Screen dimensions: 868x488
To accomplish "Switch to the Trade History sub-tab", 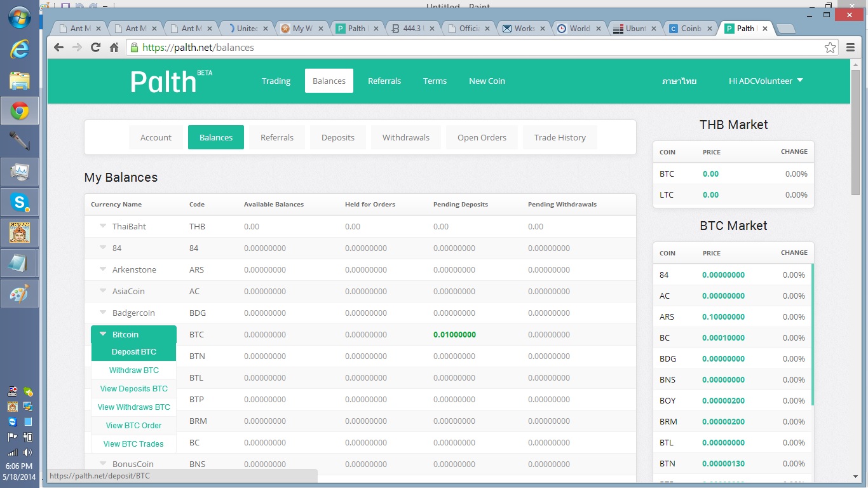I will click(x=560, y=137).
